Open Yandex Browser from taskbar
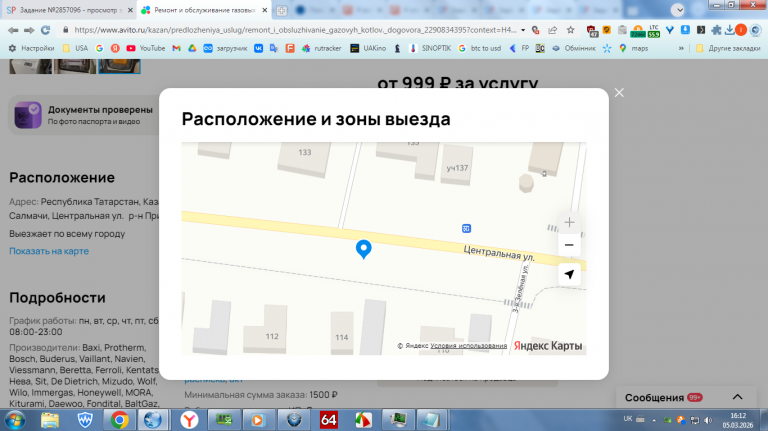The height and width of the screenshot is (431, 768). (x=189, y=420)
